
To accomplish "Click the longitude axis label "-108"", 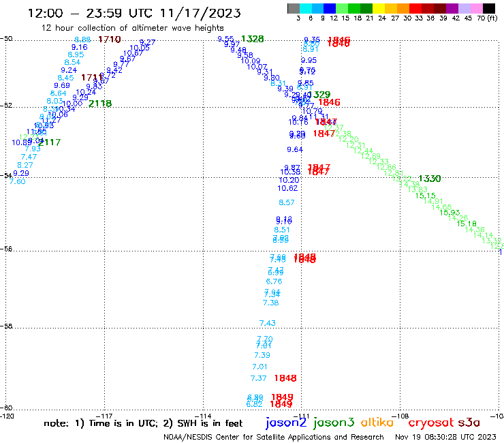I will click(x=401, y=416).
